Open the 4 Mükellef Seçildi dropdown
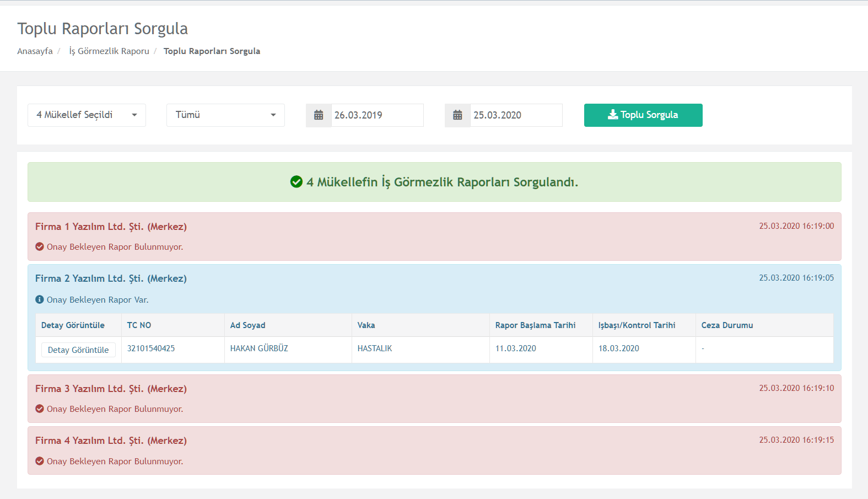Screen dimensions: 868x499 point(87,115)
